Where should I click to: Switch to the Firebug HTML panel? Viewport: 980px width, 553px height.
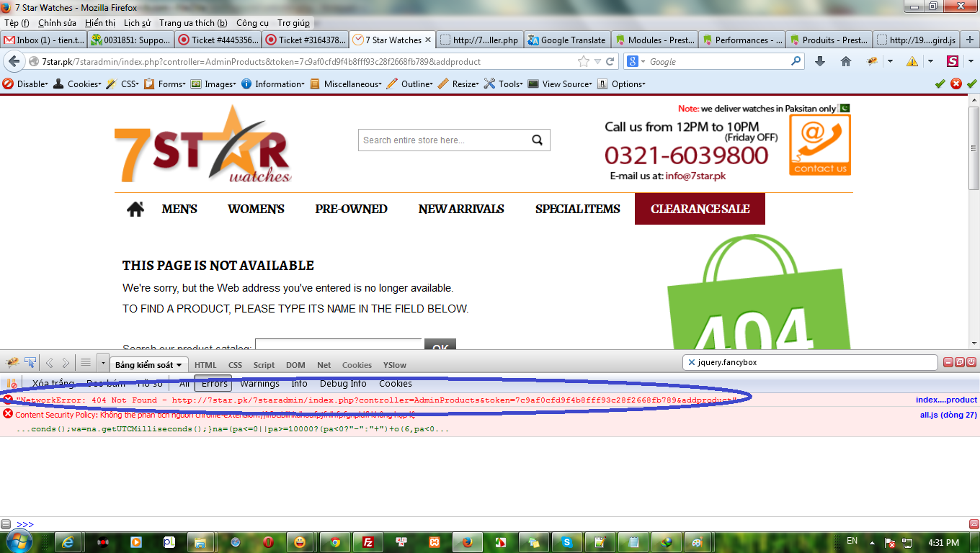[205, 365]
